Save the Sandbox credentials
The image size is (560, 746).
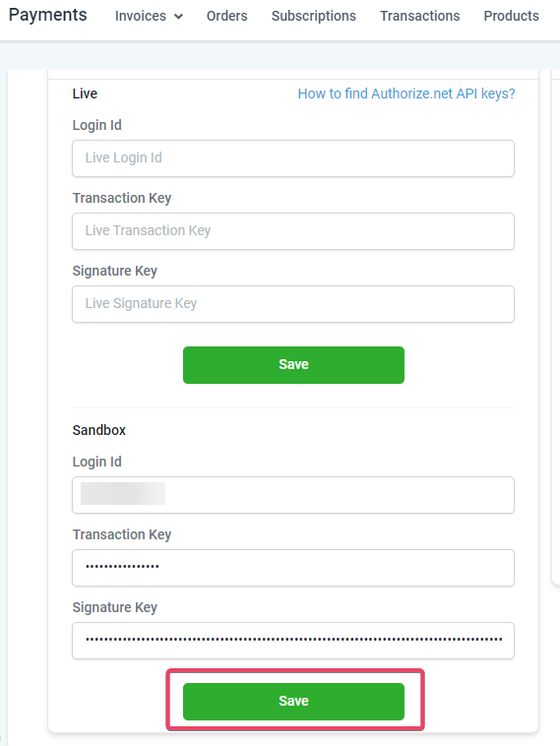coord(293,702)
